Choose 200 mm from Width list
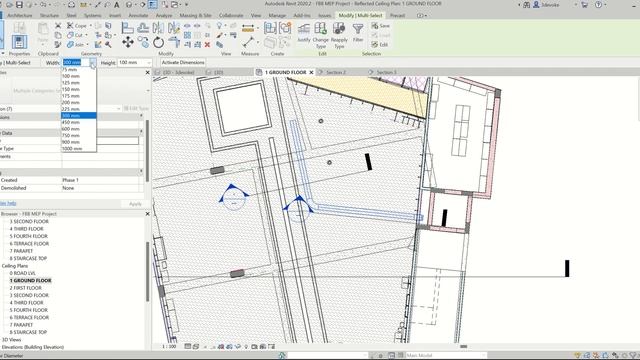This screenshot has width=640, height=360. pyautogui.click(x=79, y=102)
